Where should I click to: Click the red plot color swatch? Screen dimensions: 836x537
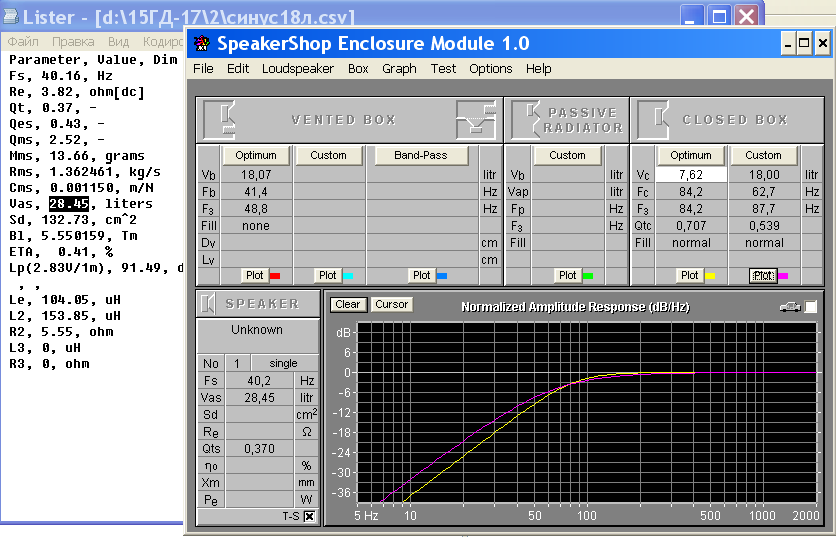(275, 276)
